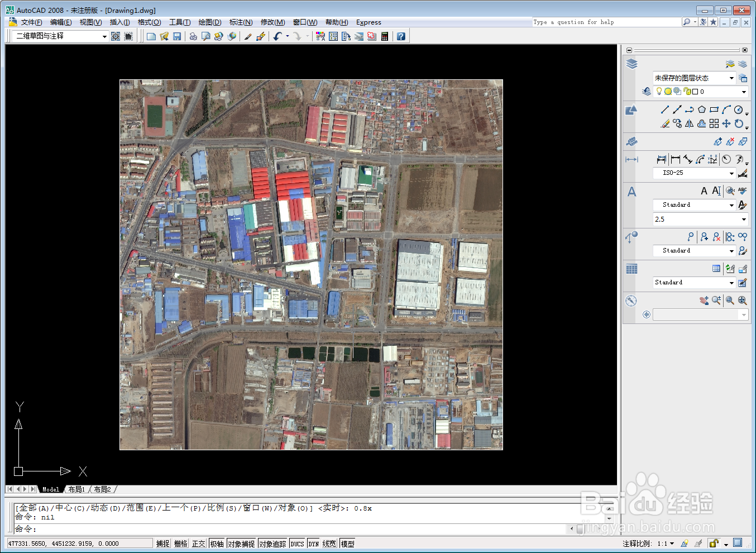
Task: Switch to the 布局2 layout tab
Action: tap(102, 489)
